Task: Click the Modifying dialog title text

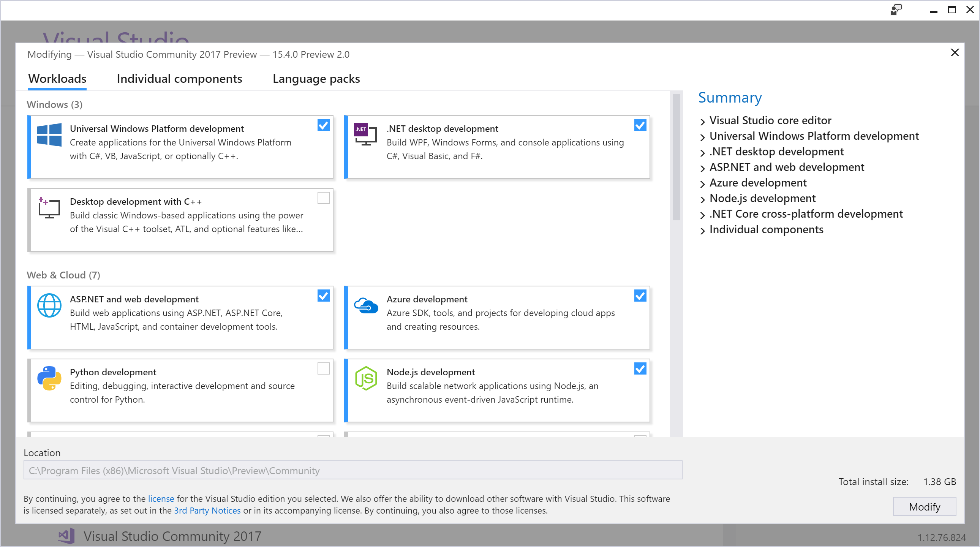Action: 188,54
